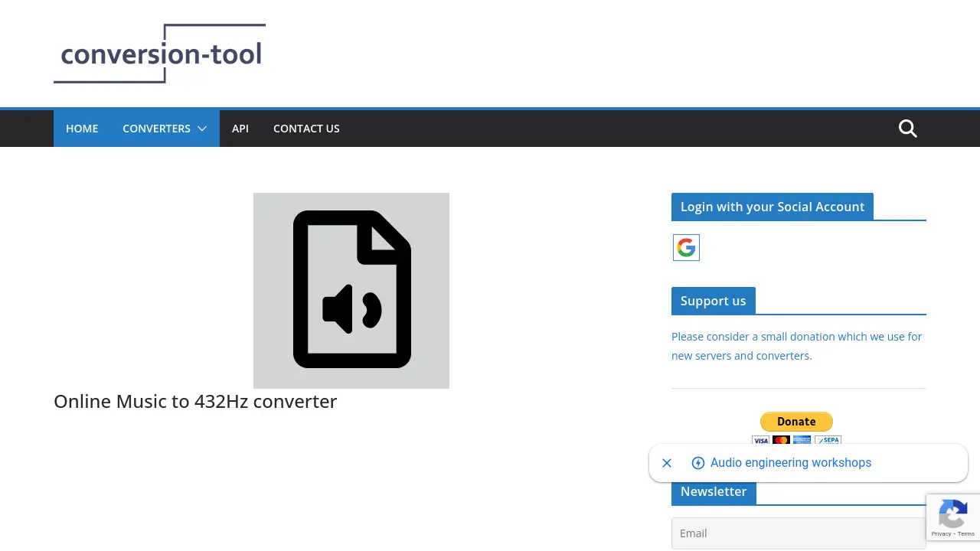Open the Converters menu item
The width and height of the screenshot is (980, 551).
pyautogui.click(x=156, y=129)
